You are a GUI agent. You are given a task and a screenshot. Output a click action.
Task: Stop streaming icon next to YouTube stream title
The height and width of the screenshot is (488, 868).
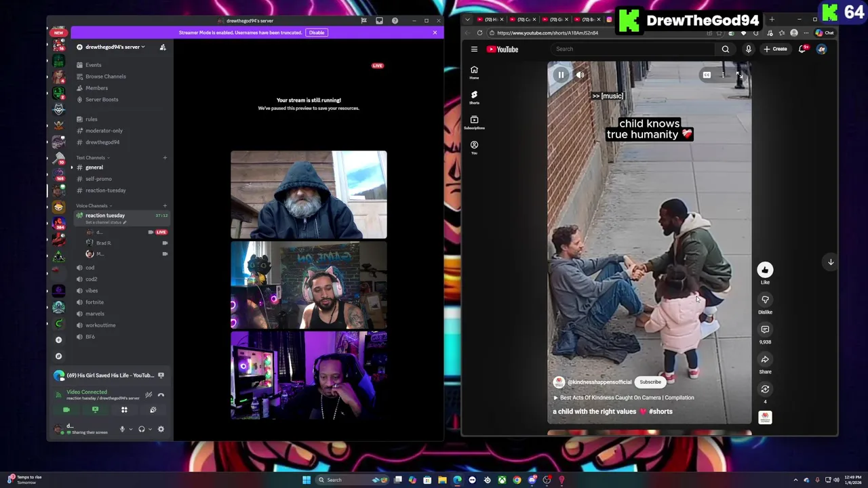161,375
